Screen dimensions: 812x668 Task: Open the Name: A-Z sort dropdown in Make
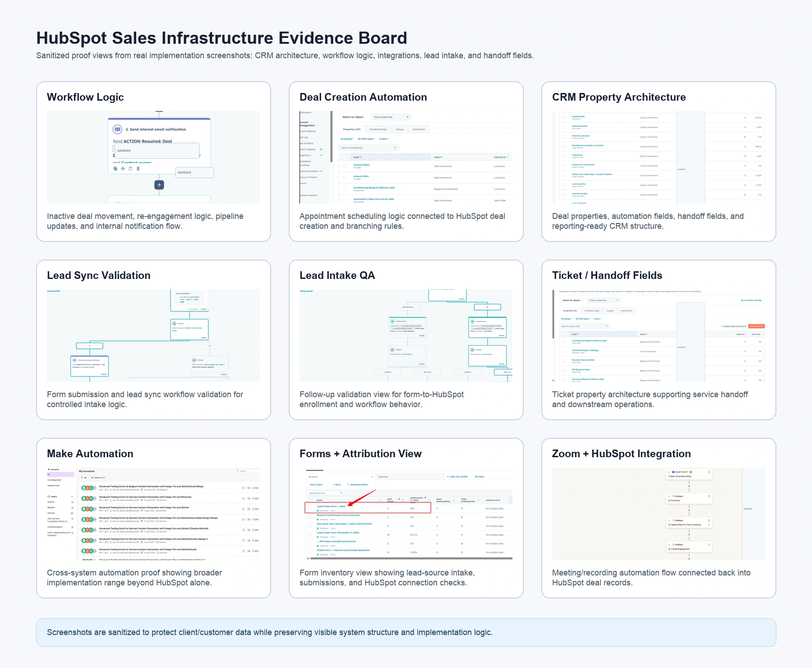[98, 478]
